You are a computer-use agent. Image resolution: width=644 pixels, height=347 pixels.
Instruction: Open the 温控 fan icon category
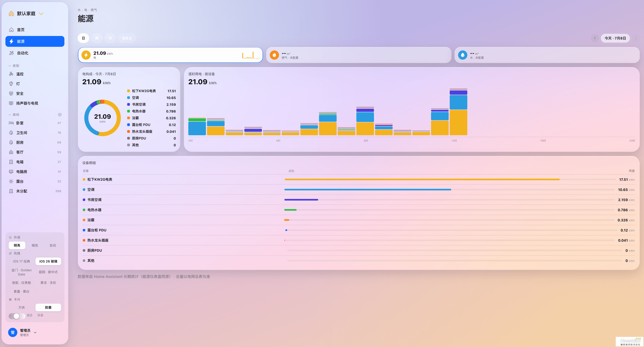pyautogui.click(x=11, y=74)
